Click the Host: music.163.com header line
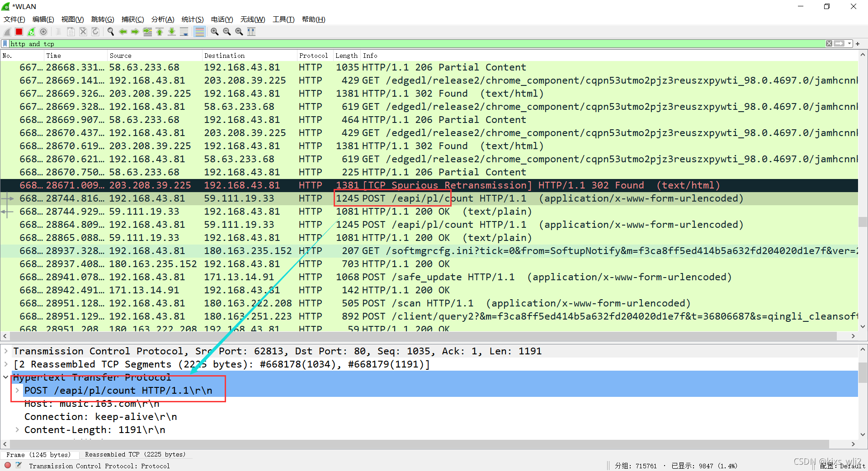Image resolution: width=868 pixels, height=471 pixels. (92, 404)
